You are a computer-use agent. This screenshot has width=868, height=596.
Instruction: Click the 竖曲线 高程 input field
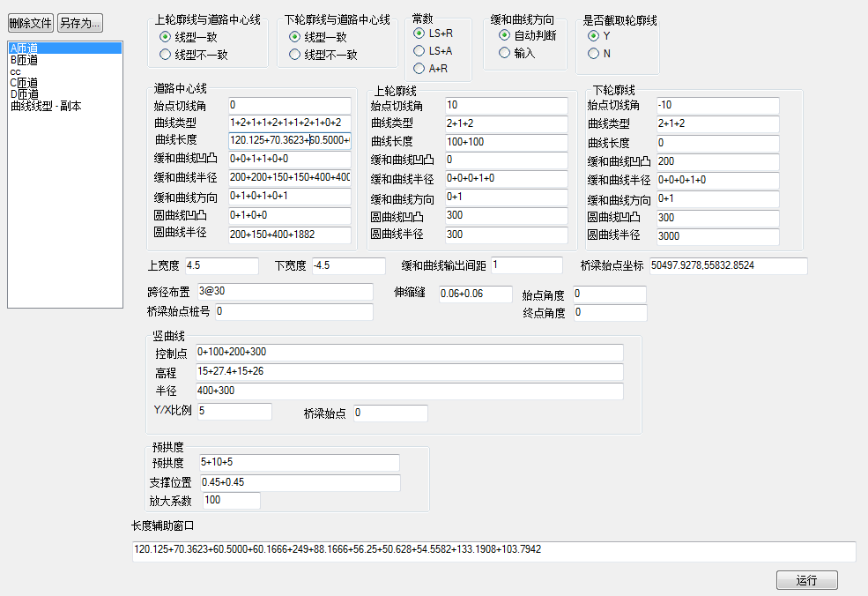[409, 372]
